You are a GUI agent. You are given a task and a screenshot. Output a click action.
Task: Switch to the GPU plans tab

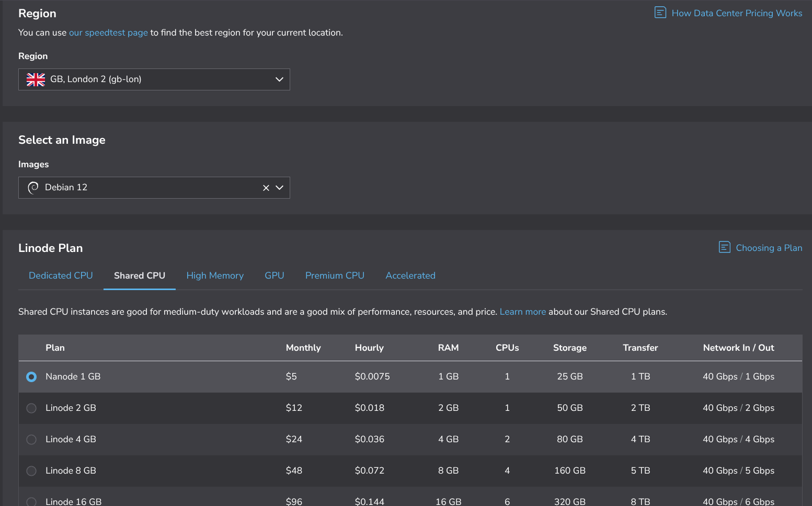pos(274,275)
